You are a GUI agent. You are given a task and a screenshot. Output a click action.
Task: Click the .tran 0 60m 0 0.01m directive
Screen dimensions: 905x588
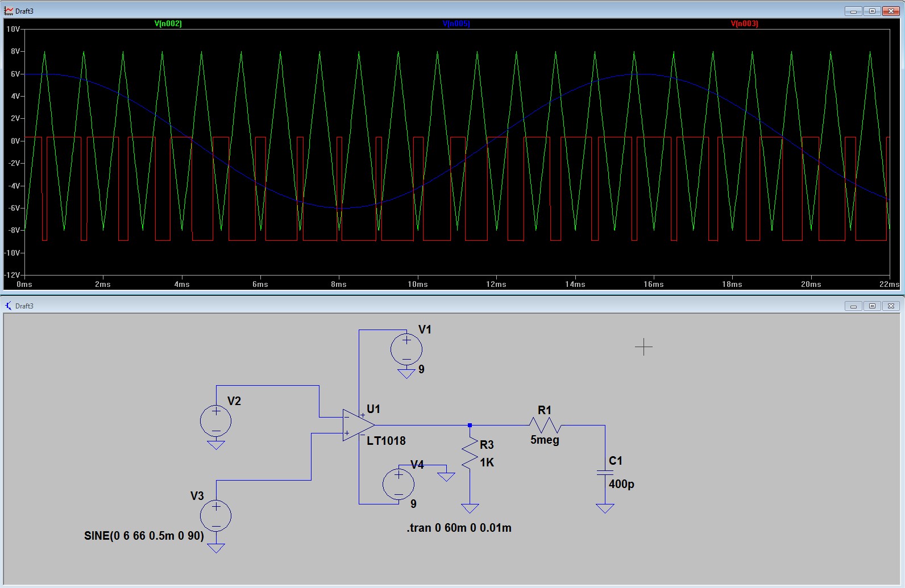pyautogui.click(x=459, y=528)
